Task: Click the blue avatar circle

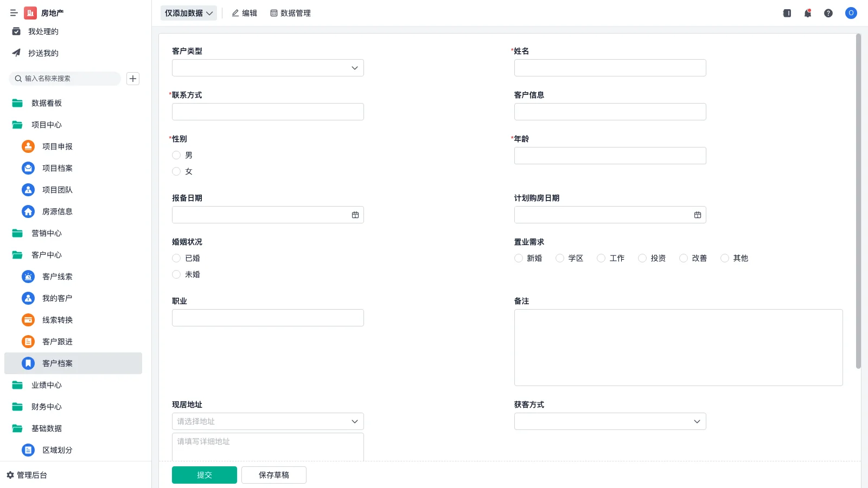Action: click(851, 13)
